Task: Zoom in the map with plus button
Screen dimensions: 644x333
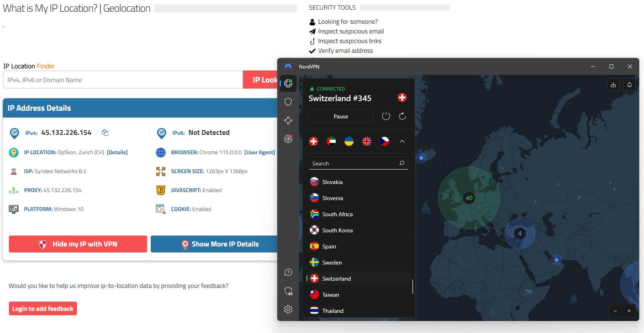Action: pos(629,311)
